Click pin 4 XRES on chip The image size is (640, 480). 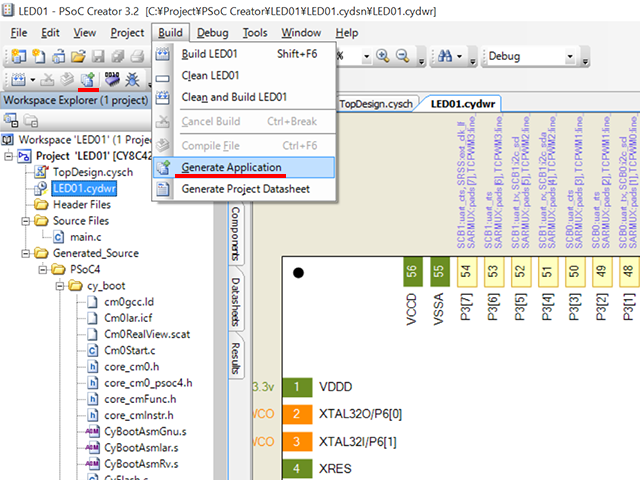297,469
